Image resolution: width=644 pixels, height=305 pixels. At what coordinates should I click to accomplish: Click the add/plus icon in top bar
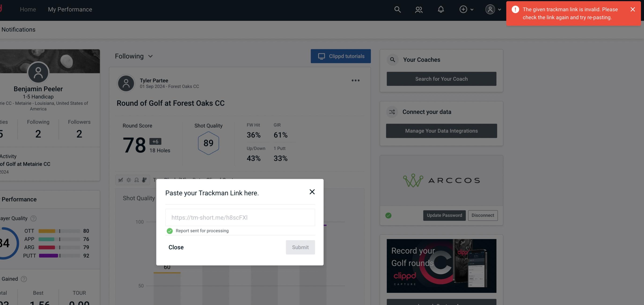463,9
